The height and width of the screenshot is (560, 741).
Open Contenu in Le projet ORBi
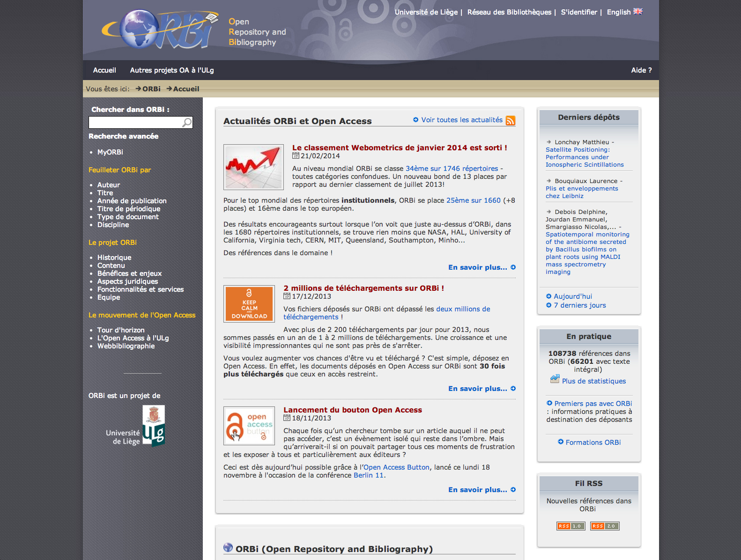pos(111,265)
